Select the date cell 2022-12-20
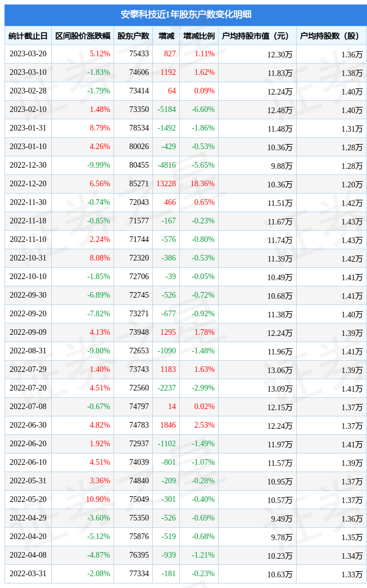This screenshot has height=588, width=367. coord(28,183)
